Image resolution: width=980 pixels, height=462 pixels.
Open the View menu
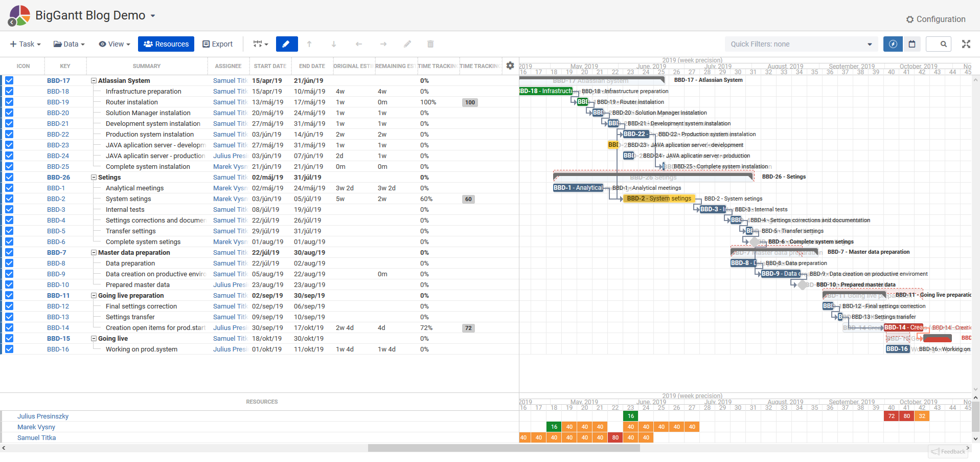pyautogui.click(x=113, y=44)
